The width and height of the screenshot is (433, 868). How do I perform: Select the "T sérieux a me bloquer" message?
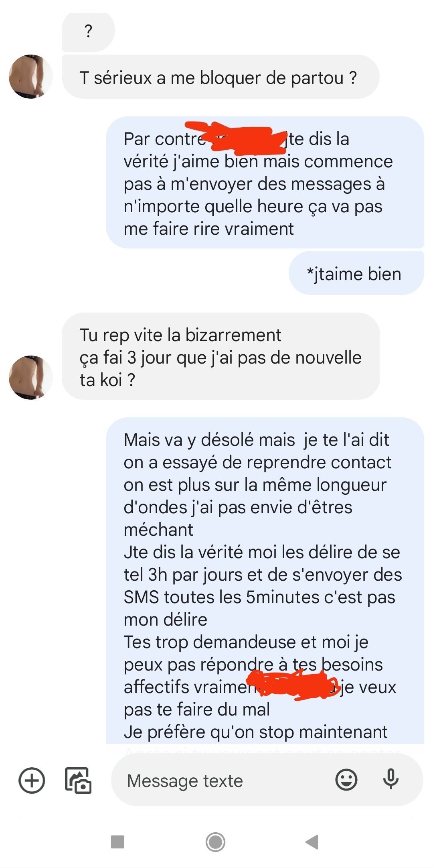pyautogui.click(x=221, y=77)
